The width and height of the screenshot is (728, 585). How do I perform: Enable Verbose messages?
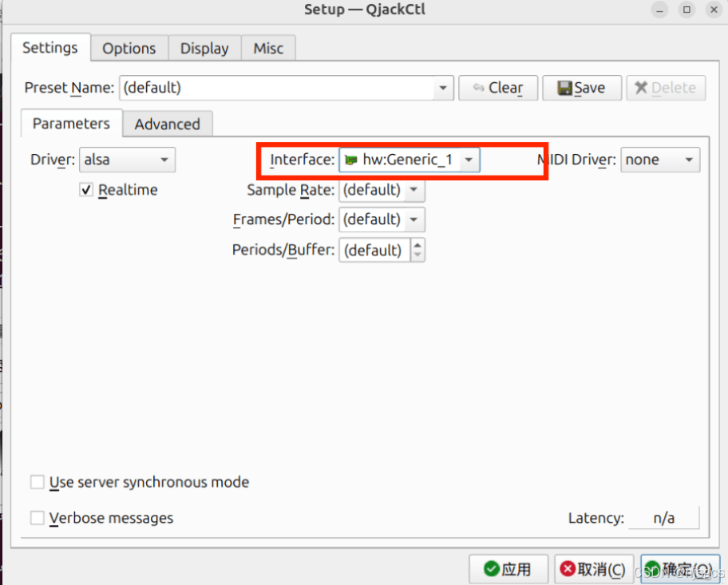[x=37, y=518]
